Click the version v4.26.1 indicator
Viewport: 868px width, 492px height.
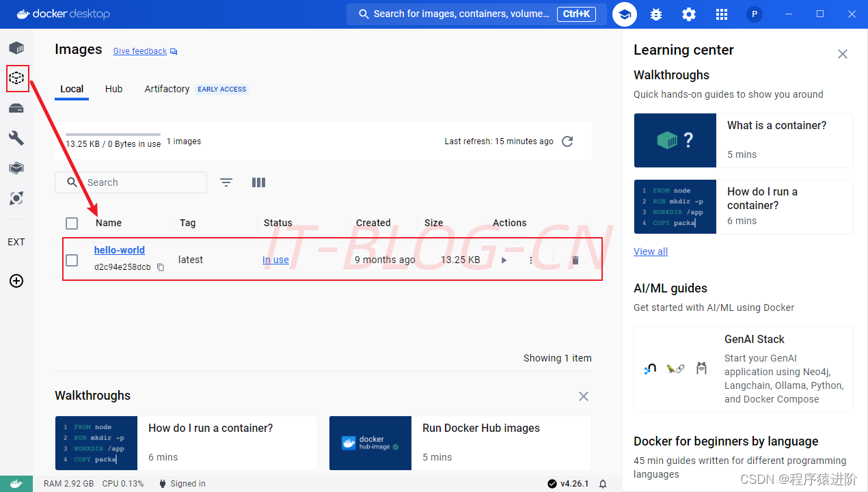pyautogui.click(x=568, y=484)
